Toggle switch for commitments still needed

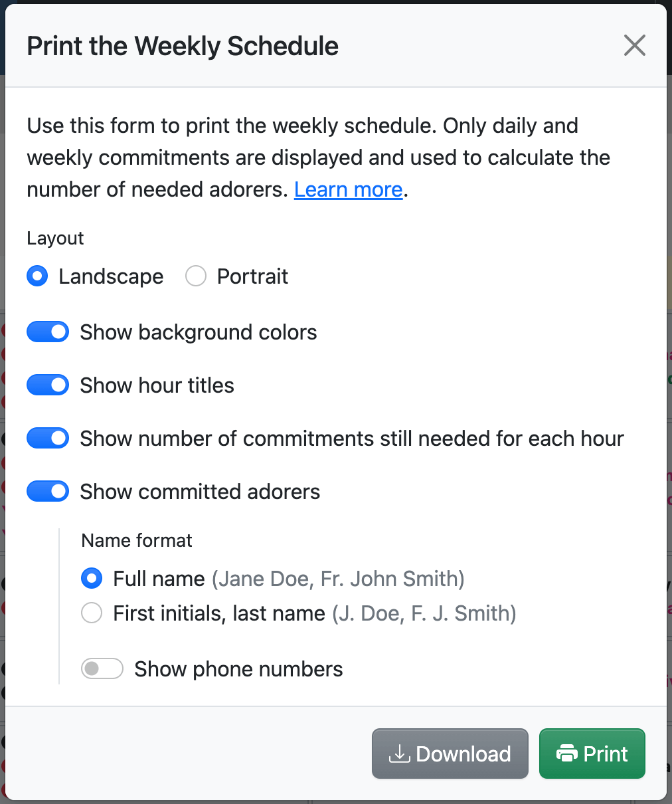click(48, 438)
